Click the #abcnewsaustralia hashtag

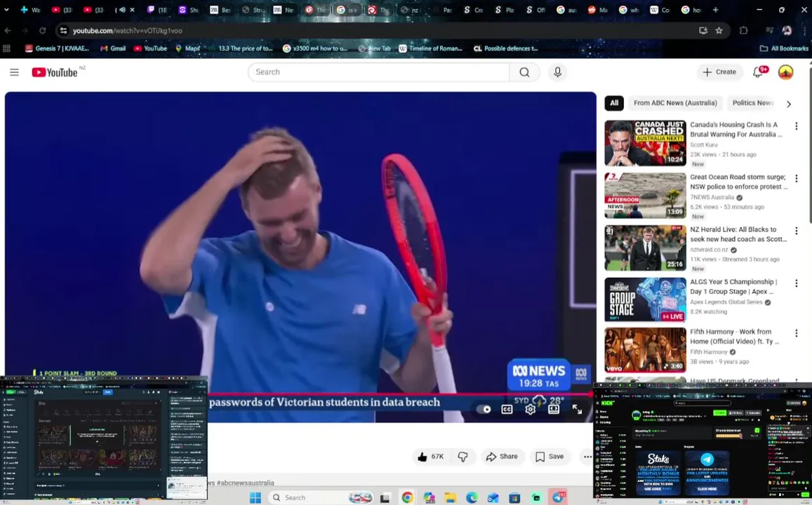click(x=246, y=483)
